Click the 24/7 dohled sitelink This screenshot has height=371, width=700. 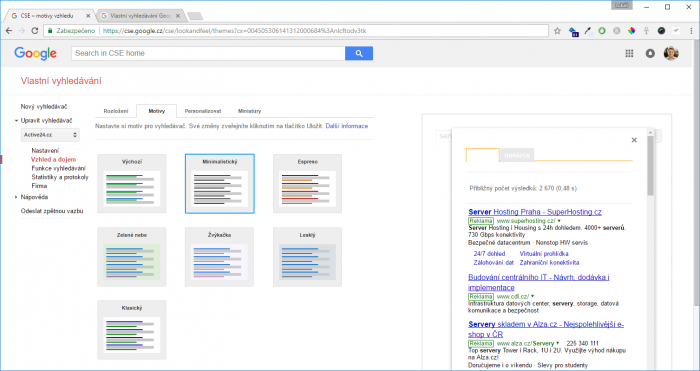click(489, 254)
